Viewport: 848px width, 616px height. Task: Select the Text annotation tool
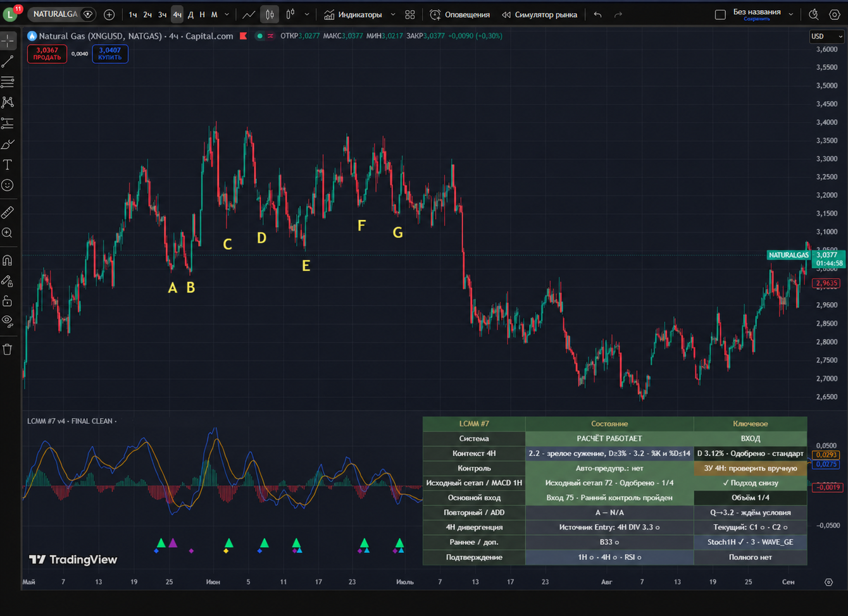point(8,165)
